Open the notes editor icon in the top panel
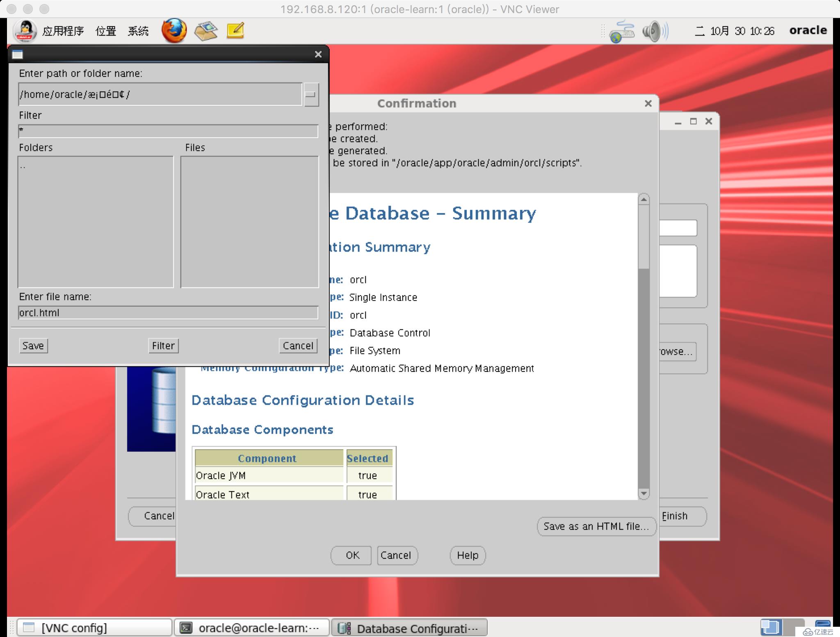The height and width of the screenshot is (637, 840). coord(235,31)
